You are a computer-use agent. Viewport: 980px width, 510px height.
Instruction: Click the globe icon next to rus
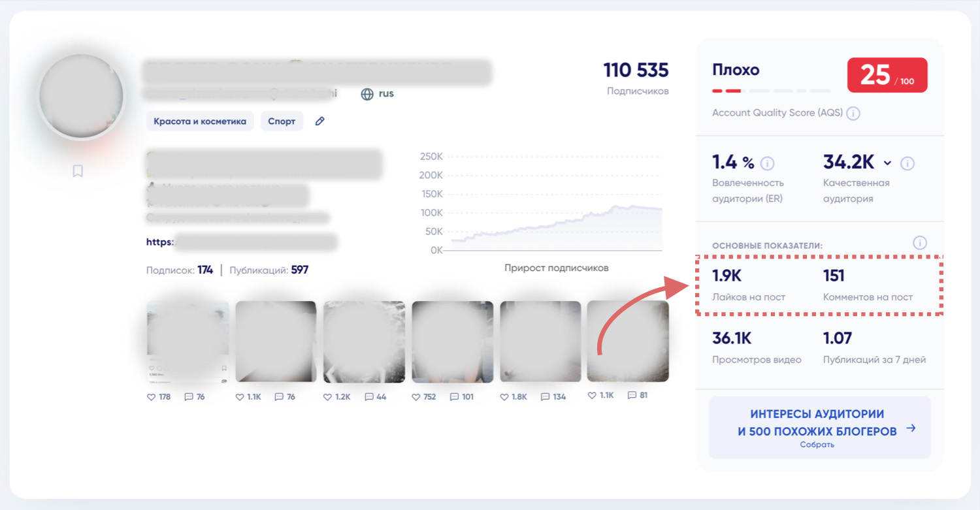[x=367, y=94]
